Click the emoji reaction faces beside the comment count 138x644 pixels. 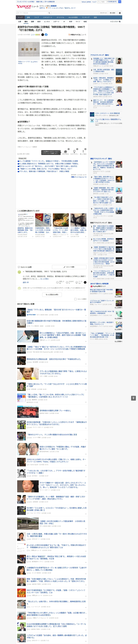(x=38, y=35)
